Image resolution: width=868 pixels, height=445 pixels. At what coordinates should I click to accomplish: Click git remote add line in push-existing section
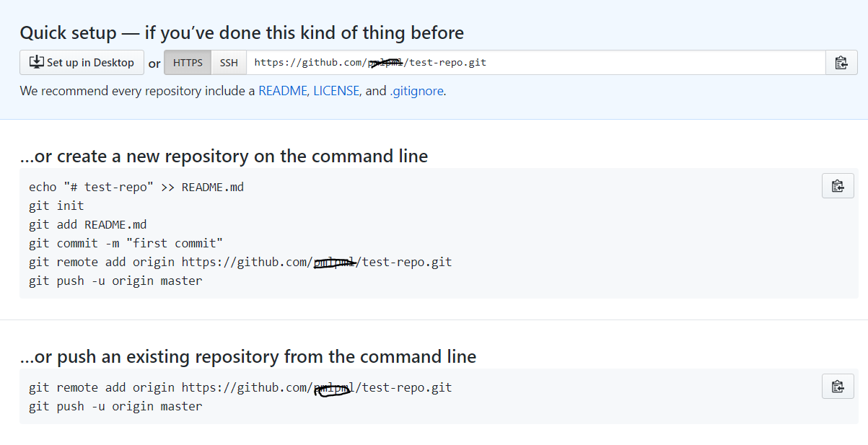click(x=240, y=387)
